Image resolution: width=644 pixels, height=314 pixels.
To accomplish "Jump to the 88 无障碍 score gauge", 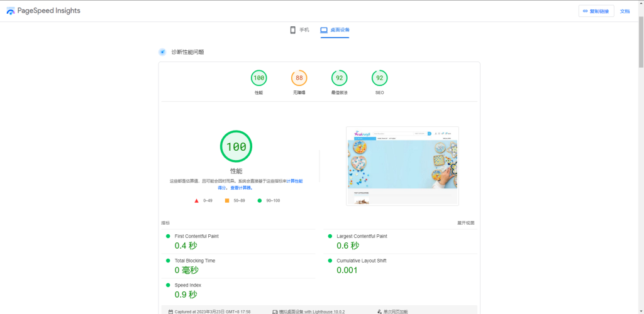I will pyautogui.click(x=299, y=78).
